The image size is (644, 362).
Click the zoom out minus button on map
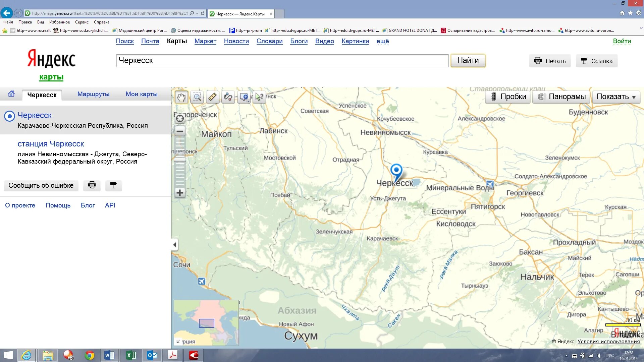180,131
